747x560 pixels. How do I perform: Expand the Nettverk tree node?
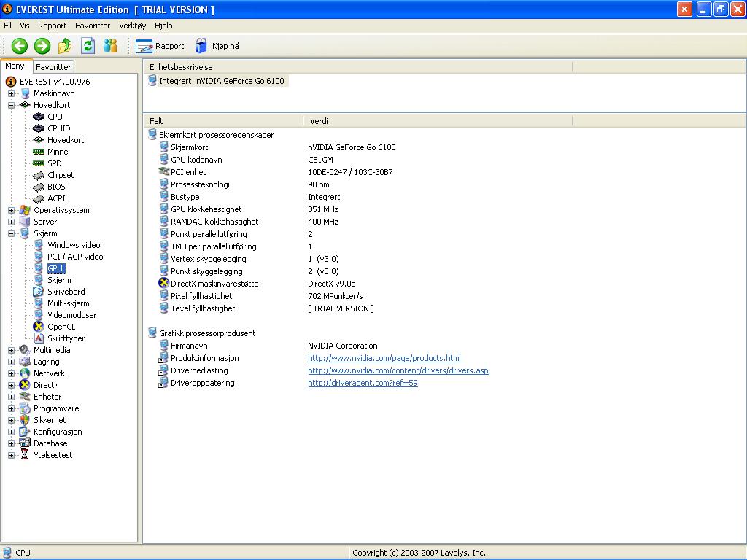pos(11,374)
